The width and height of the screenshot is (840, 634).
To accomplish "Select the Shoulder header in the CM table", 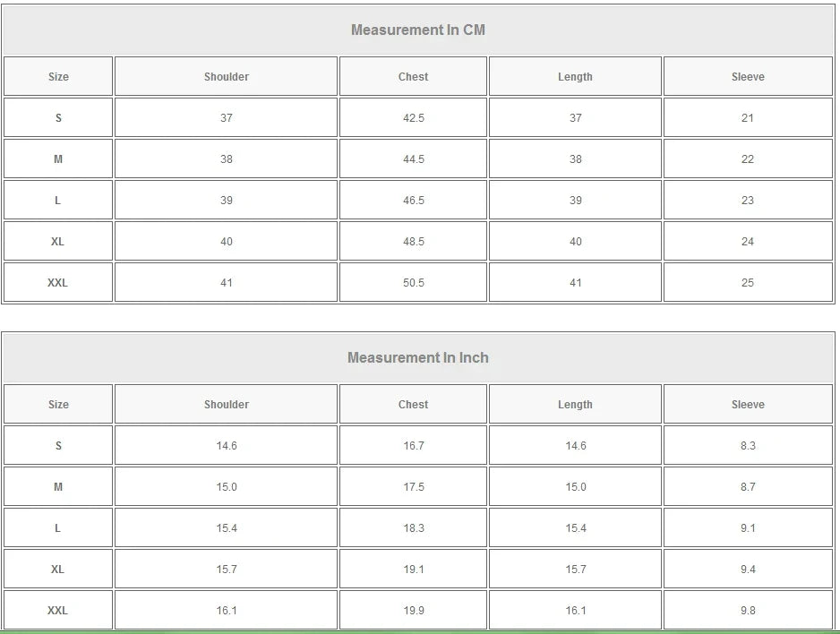I will tap(226, 77).
